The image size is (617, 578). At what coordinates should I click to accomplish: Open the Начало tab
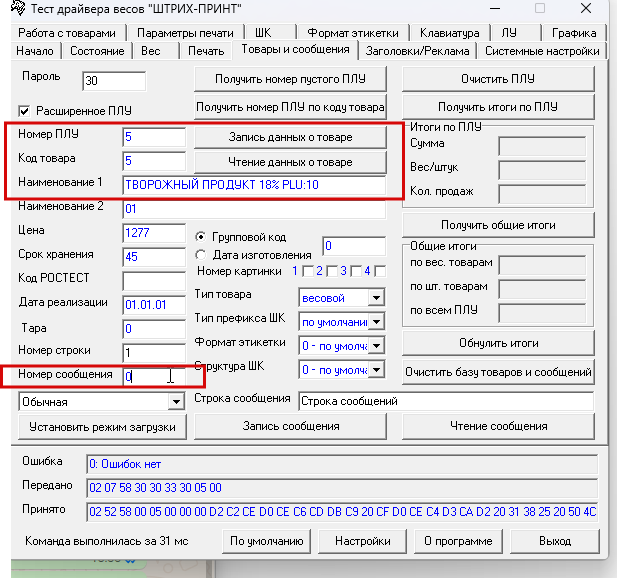(35, 51)
